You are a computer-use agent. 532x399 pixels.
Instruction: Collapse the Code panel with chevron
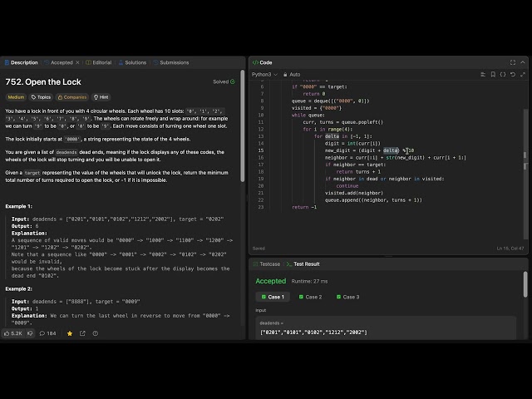tap(523, 62)
